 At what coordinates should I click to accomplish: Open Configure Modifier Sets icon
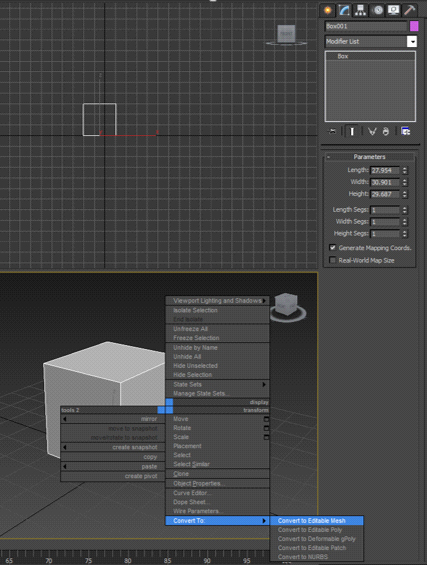click(405, 132)
